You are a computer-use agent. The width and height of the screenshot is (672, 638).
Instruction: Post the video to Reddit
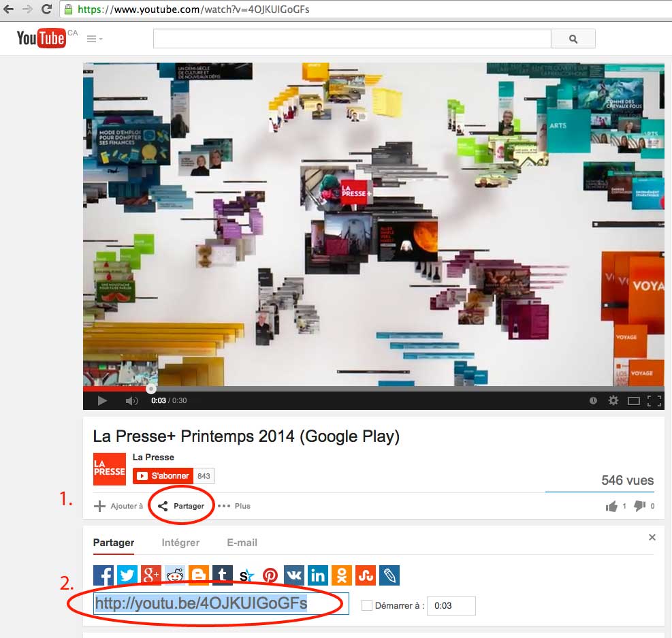(175, 575)
